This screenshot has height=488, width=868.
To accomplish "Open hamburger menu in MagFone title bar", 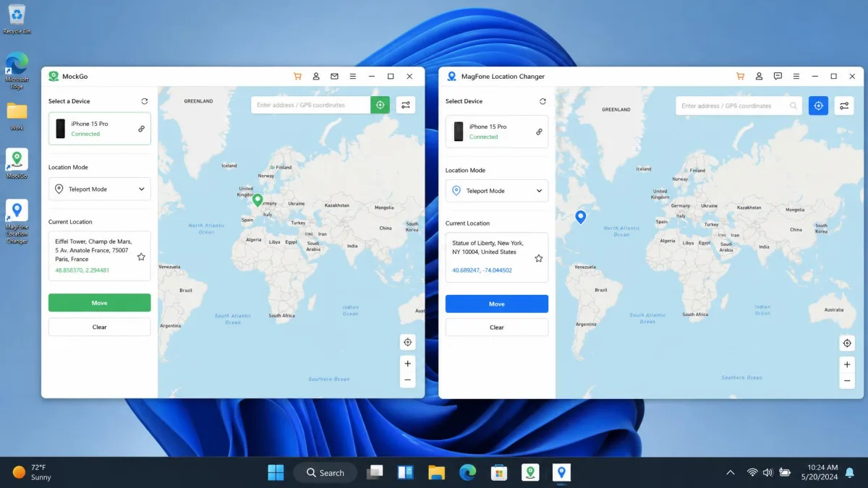I will (796, 77).
